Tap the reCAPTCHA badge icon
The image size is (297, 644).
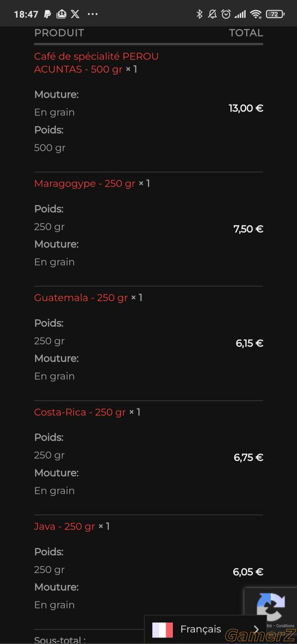[x=271, y=606]
